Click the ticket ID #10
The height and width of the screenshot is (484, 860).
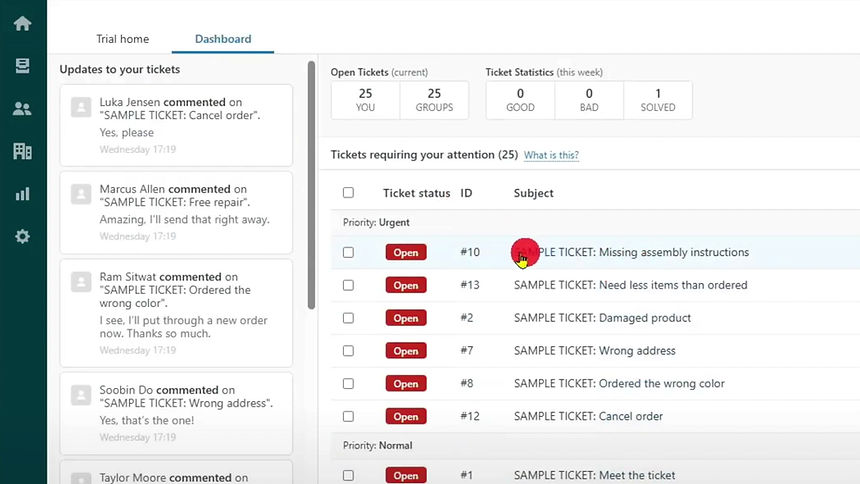pyautogui.click(x=470, y=252)
